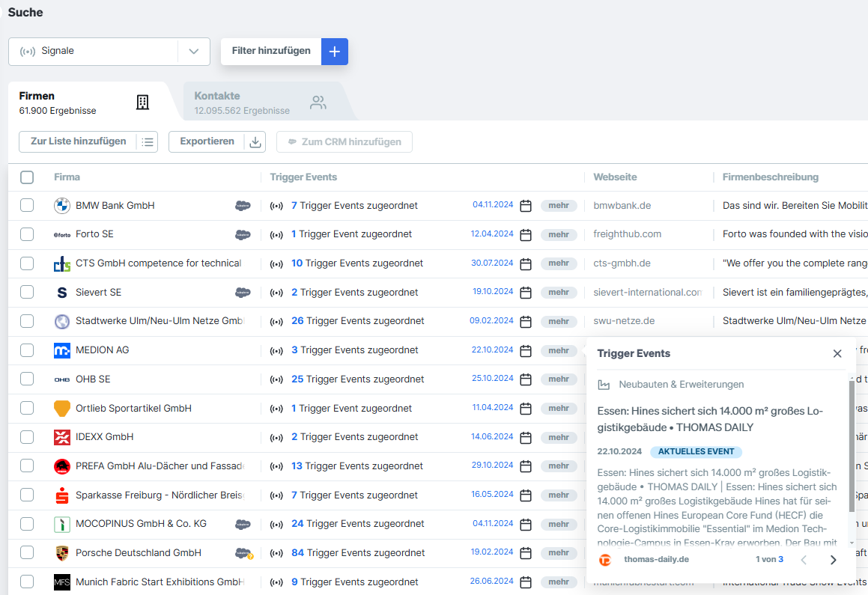868x595 pixels.
Task: Check the Sievert SE row checkbox
Action: (26, 292)
